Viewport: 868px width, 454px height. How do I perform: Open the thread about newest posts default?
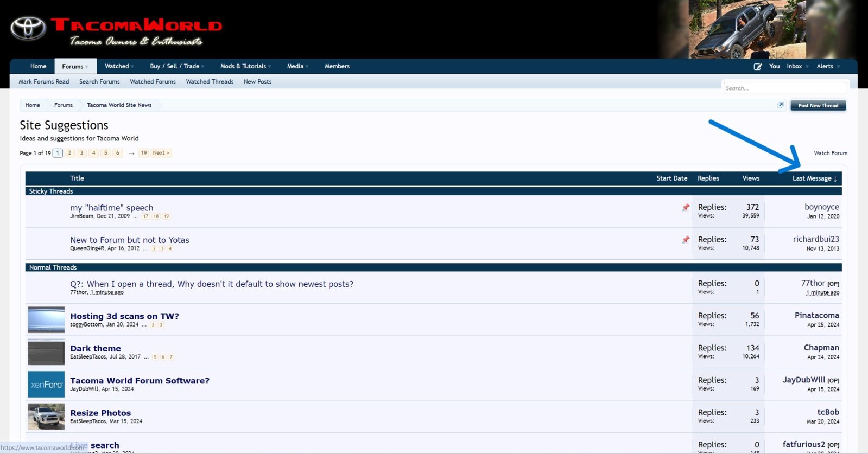pyautogui.click(x=212, y=284)
